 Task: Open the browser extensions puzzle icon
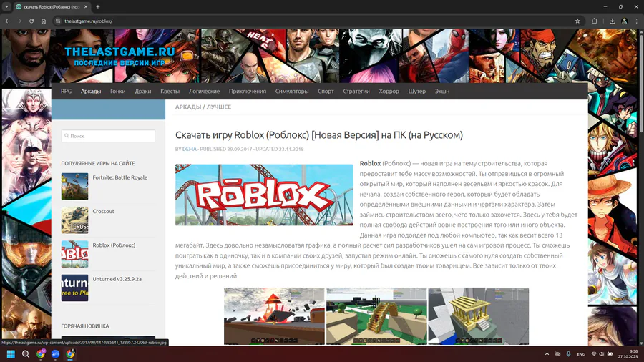pyautogui.click(x=595, y=21)
